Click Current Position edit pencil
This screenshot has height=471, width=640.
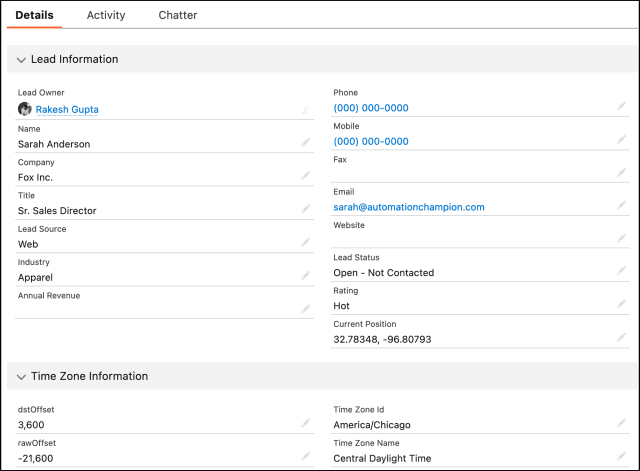click(621, 337)
